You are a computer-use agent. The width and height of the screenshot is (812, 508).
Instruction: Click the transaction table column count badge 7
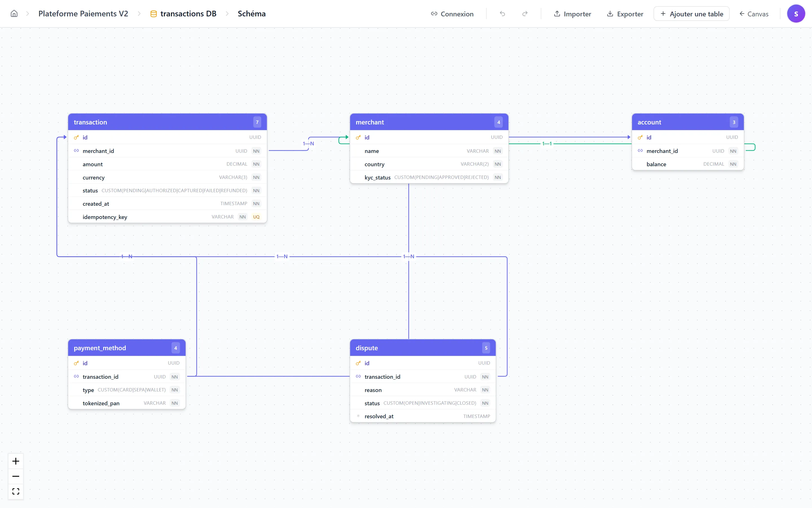coord(257,122)
